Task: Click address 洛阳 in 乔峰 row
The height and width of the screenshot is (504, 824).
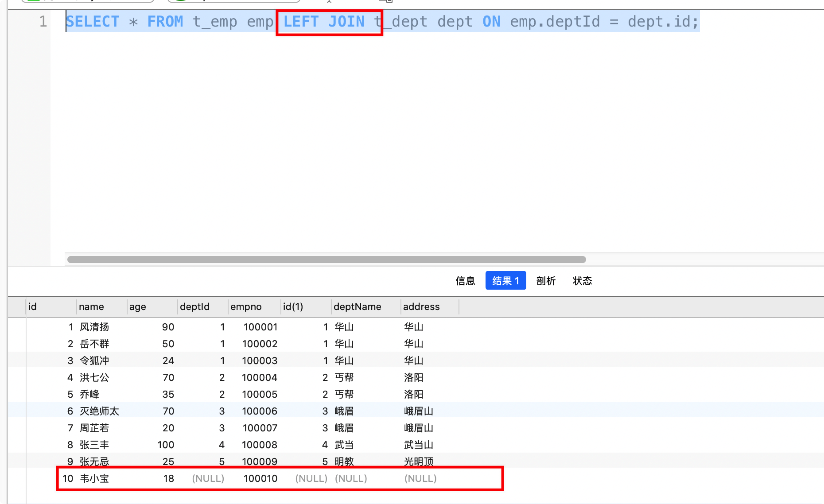Action: [414, 394]
